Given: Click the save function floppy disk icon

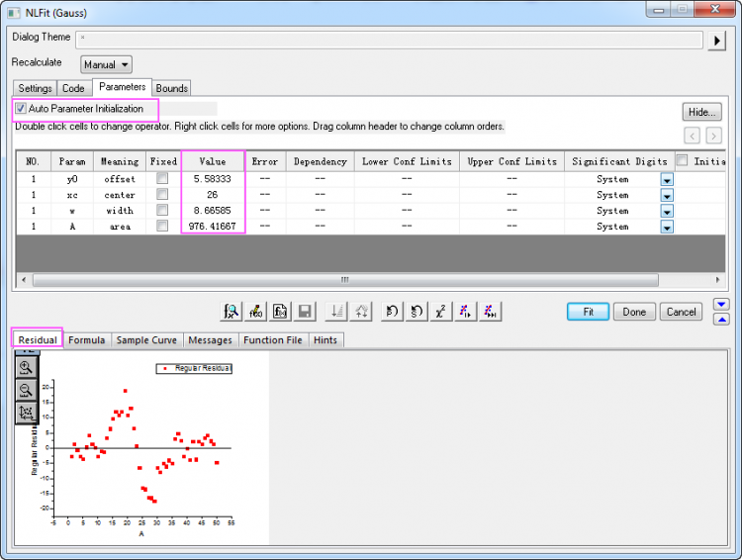Looking at the screenshot, I should coord(306,312).
